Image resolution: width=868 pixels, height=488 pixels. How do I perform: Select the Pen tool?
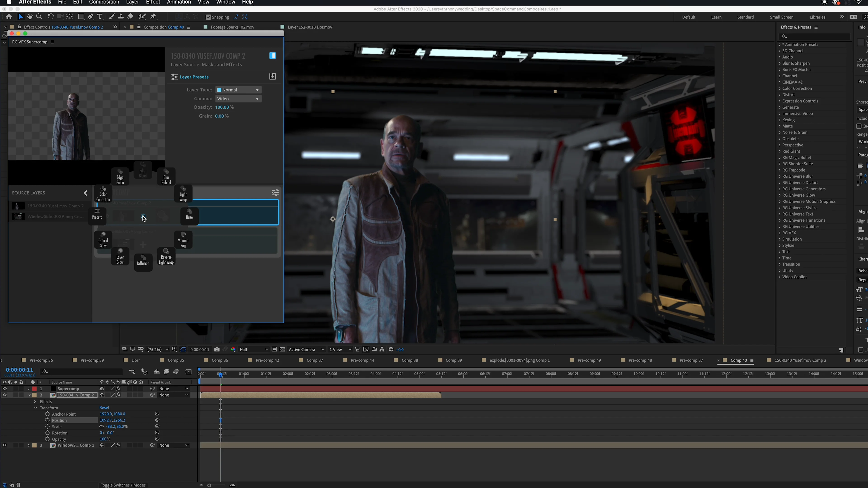pyautogui.click(x=90, y=17)
